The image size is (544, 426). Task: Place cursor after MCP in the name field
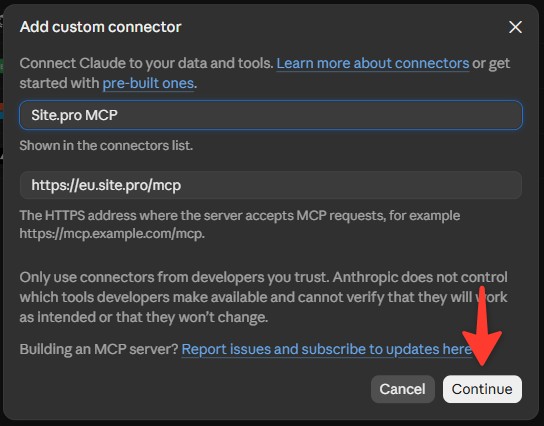119,115
